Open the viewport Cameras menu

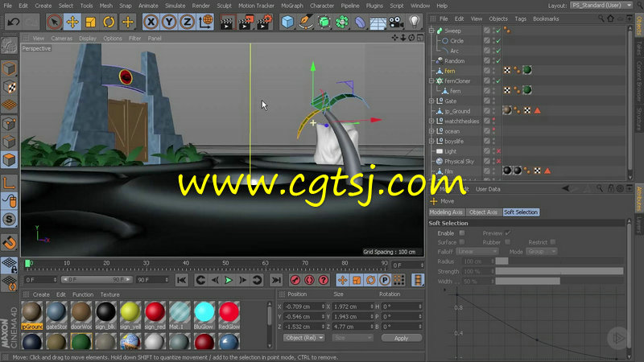(62, 38)
